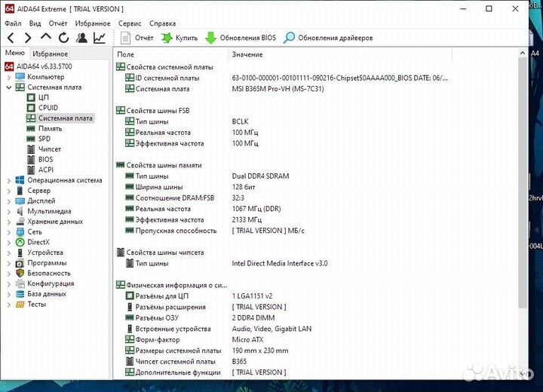Click the Мультимедиа speaker icon
Screen dimensions: 543x392
pos(20,211)
